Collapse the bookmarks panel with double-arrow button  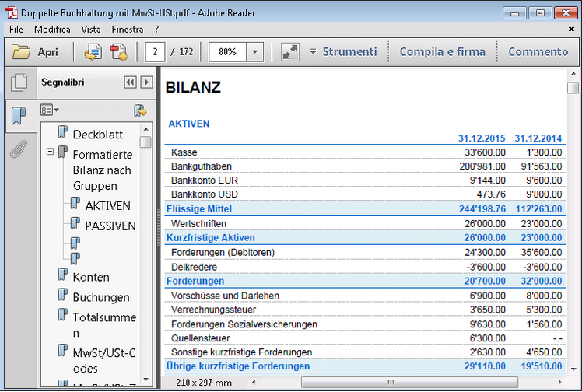(x=130, y=82)
